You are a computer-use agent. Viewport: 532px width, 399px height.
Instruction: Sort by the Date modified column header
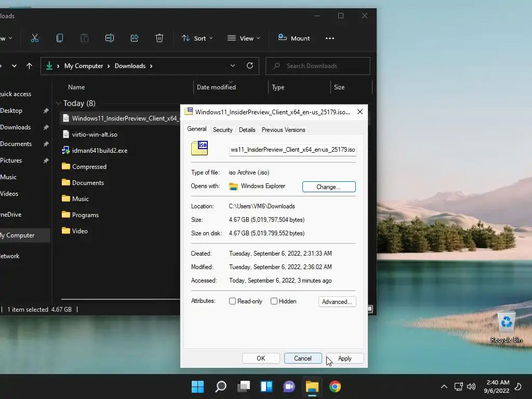[x=216, y=87]
